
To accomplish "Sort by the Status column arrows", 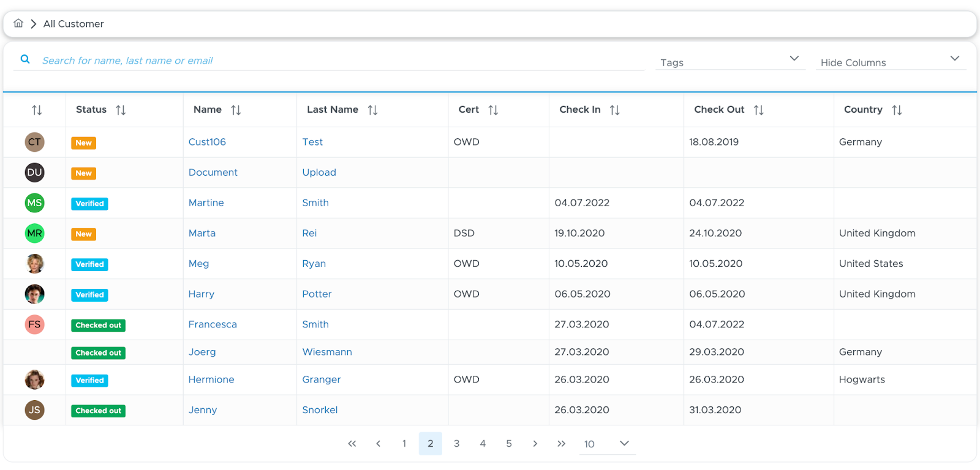I will pyautogui.click(x=121, y=110).
